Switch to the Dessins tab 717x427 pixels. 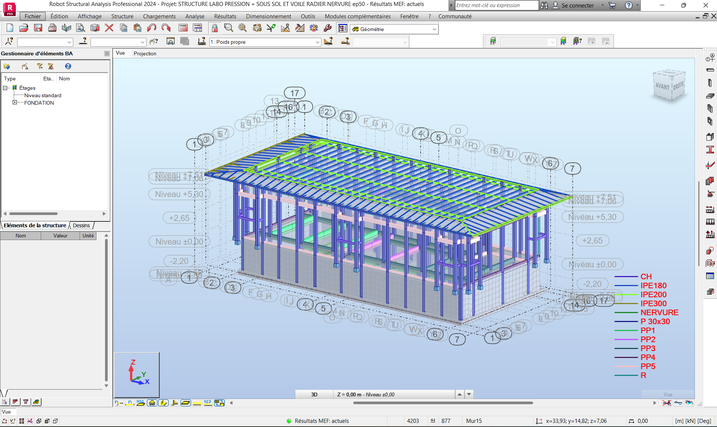81,226
